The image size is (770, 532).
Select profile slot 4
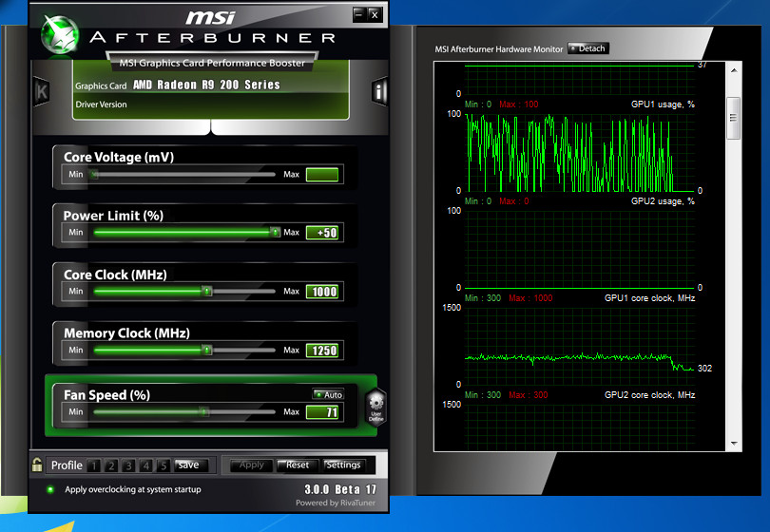[x=145, y=465]
